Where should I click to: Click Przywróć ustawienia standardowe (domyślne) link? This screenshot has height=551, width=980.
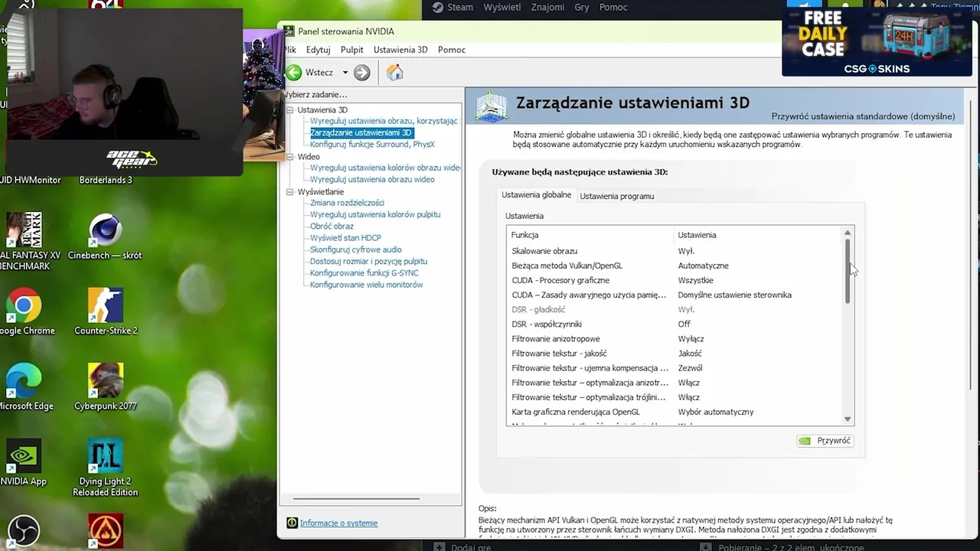[863, 116]
